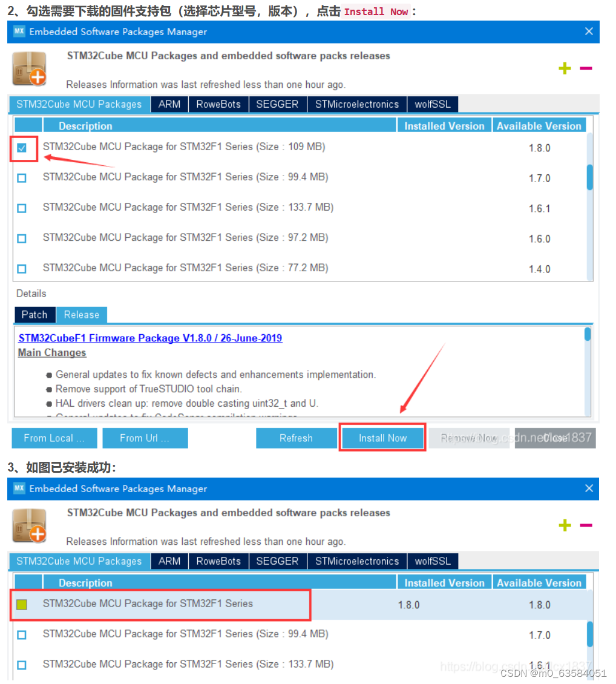Click Installed Version column header in upper window
This screenshot has height=684, width=616.
click(444, 126)
